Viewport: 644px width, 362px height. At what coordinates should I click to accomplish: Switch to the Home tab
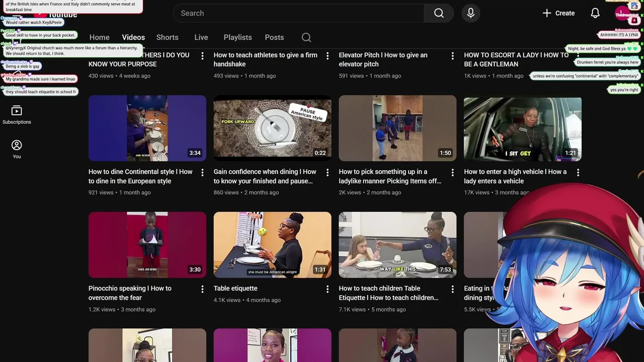click(100, 37)
